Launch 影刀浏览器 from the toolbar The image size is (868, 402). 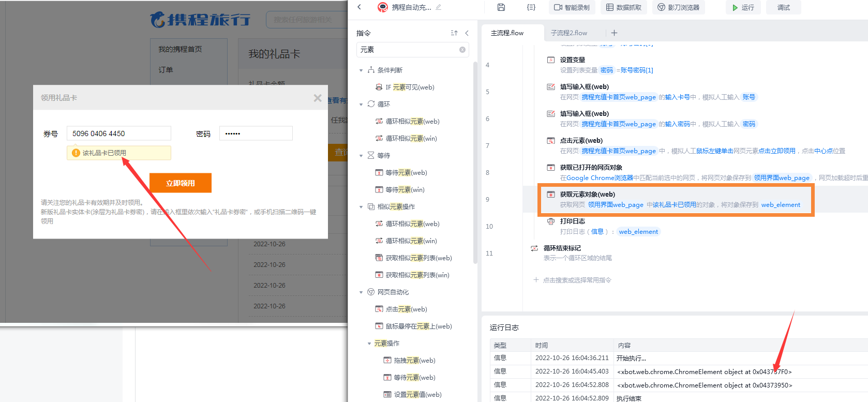pos(679,7)
